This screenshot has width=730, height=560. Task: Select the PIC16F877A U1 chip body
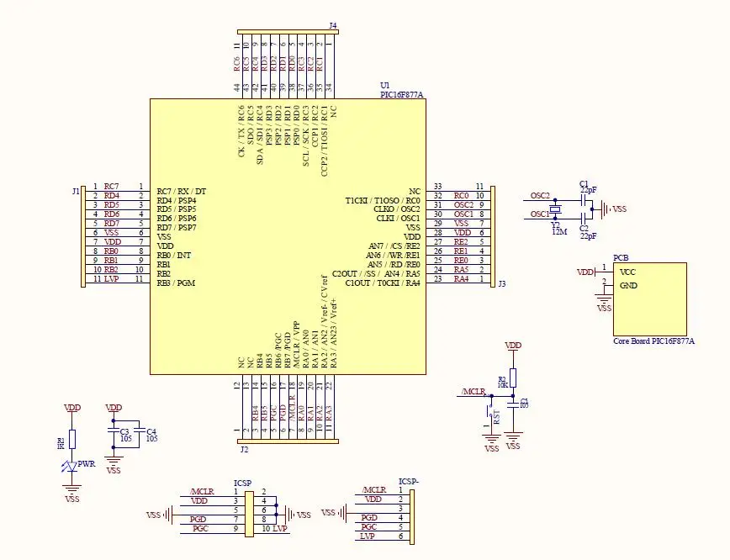click(288, 236)
